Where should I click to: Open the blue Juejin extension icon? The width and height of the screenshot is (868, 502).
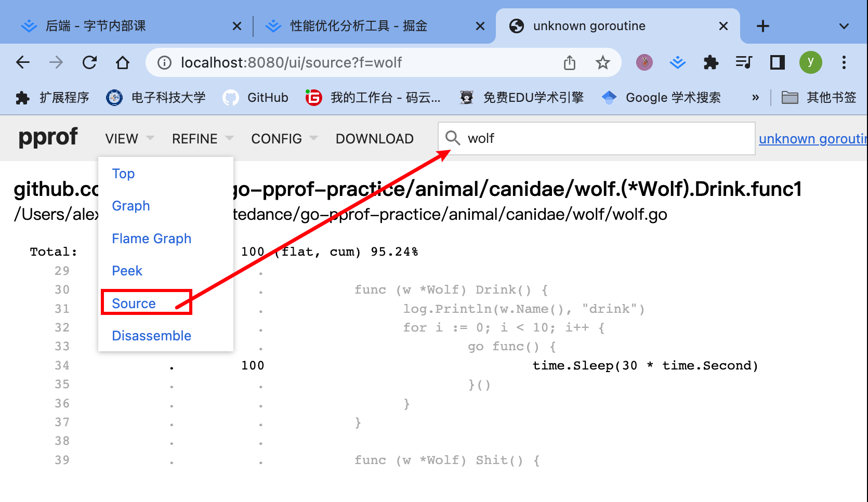tap(678, 63)
